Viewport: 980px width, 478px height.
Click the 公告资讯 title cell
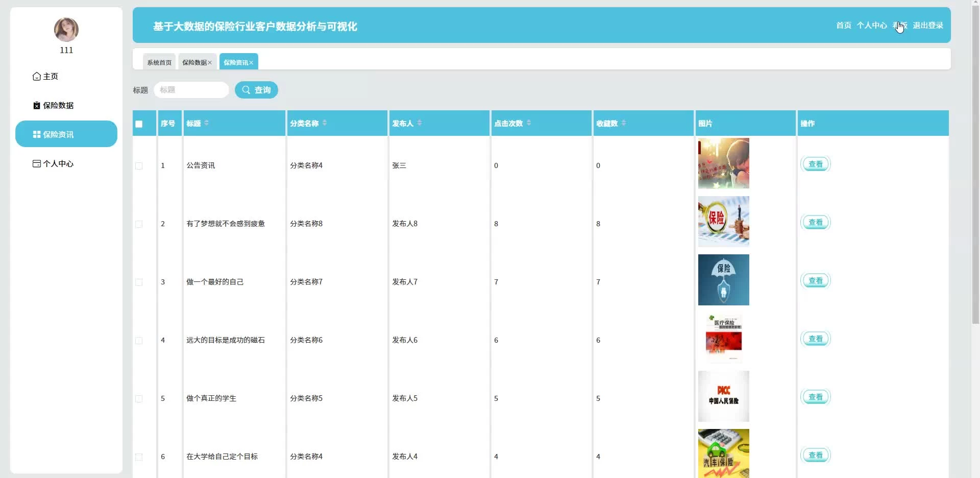pos(201,165)
